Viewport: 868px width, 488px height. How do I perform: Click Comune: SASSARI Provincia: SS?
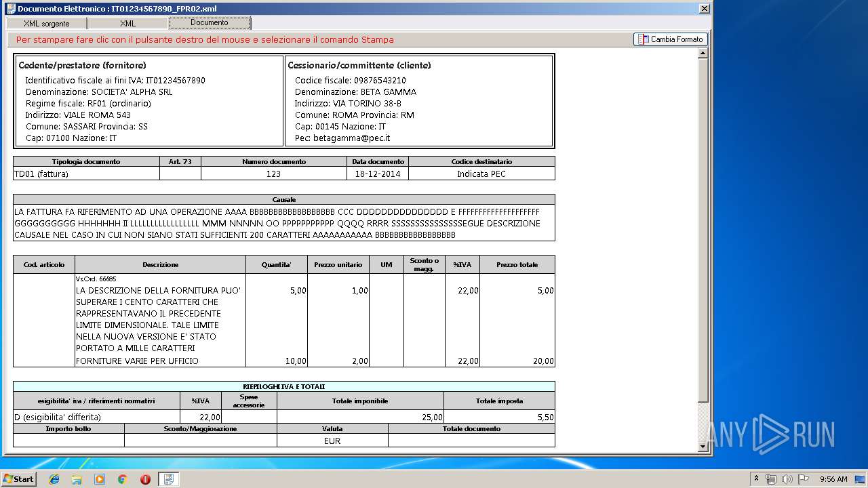pos(86,127)
